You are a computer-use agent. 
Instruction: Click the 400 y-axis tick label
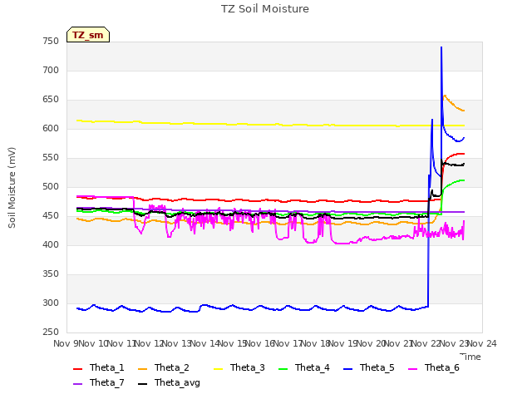coord(51,244)
